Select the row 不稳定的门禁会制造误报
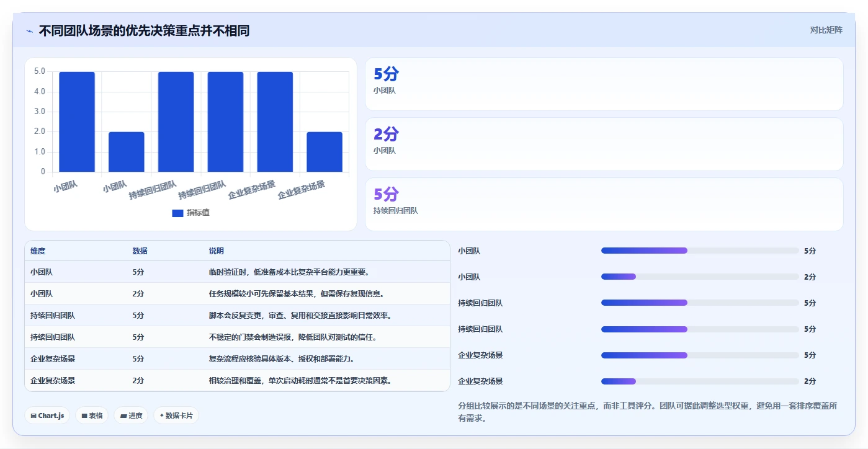Viewport: 868px width, 449px height. pyautogui.click(x=237, y=337)
